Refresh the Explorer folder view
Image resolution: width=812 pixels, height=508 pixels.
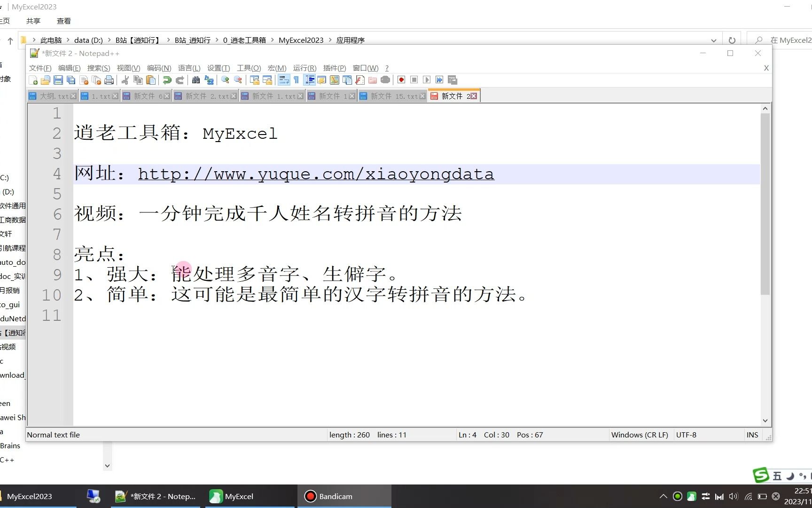coord(732,40)
